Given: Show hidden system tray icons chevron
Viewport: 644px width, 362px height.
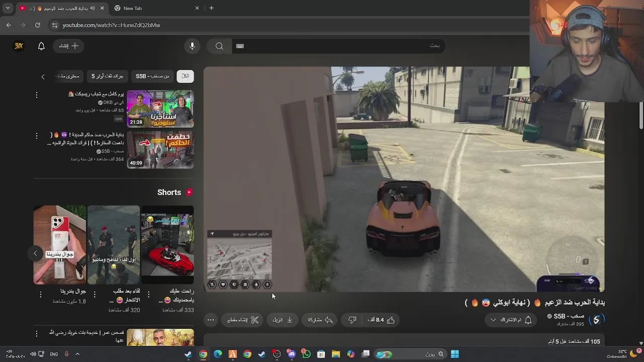Looking at the screenshot, I should (x=77, y=354).
